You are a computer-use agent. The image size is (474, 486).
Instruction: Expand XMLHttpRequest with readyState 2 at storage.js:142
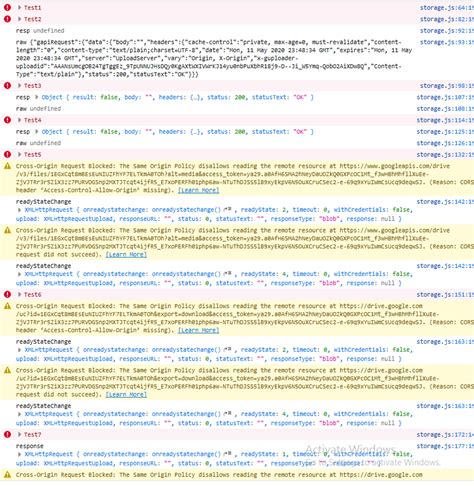[x=20, y=210]
